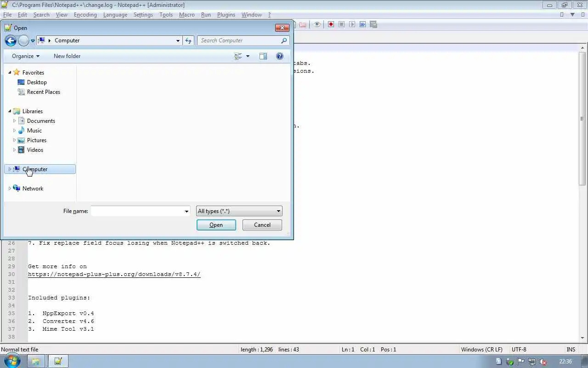
Task: Open the All types file filter dropdown
Action: click(x=239, y=211)
